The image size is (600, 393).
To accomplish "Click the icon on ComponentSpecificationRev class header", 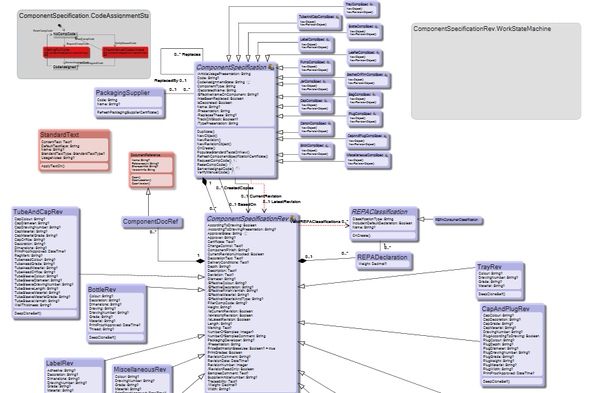I will (x=293, y=219).
